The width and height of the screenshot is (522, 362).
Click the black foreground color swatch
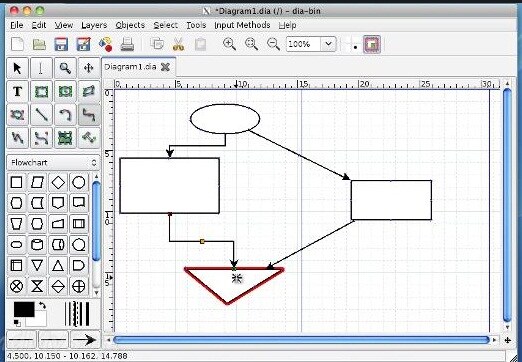pyautogui.click(x=24, y=309)
